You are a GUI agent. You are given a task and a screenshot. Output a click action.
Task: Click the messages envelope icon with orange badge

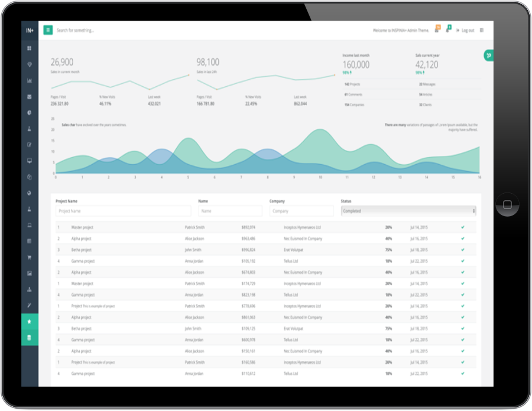(437, 29)
